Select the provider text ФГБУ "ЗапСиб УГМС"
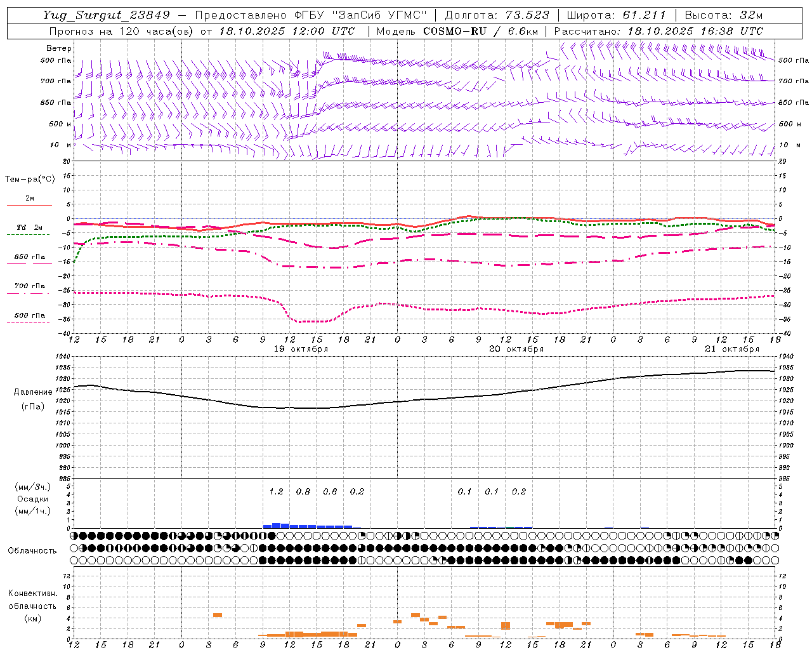The image size is (812, 650). point(362,15)
